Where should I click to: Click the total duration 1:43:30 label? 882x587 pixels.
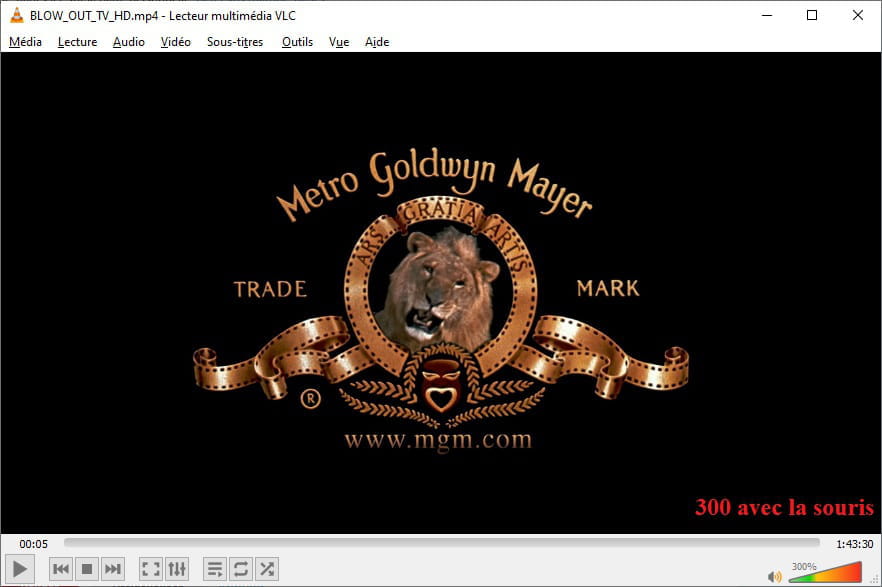tap(854, 544)
